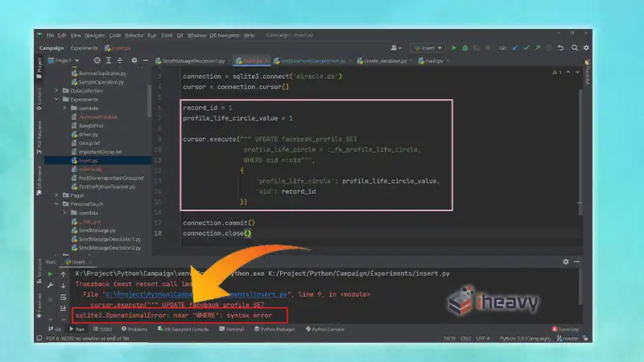The width and height of the screenshot is (644, 362).
Task: Click the wrench icon in Run panel
Action: pyautogui.click(x=50, y=286)
